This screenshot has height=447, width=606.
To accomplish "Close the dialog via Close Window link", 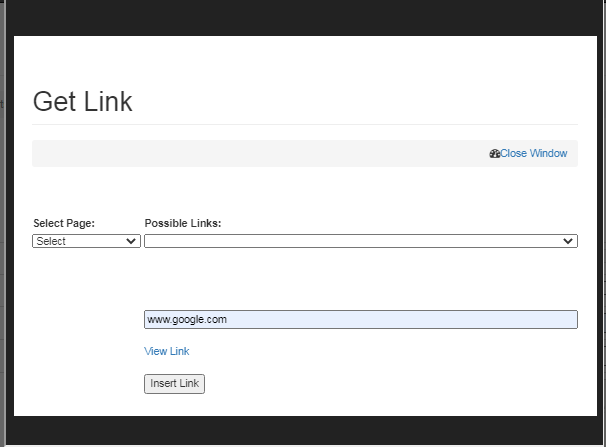I will [534, 154].
